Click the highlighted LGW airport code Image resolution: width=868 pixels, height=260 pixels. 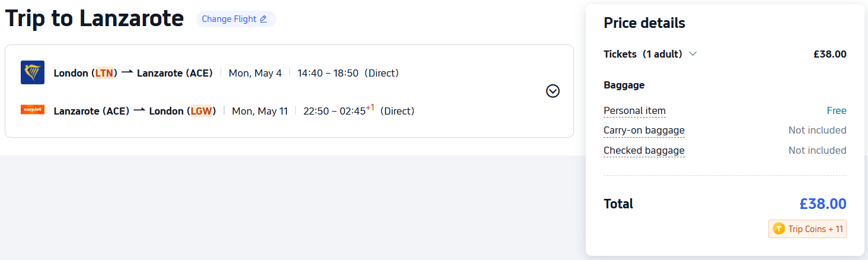[x=201, y=111]
